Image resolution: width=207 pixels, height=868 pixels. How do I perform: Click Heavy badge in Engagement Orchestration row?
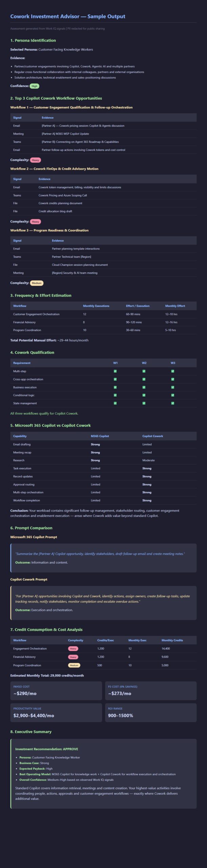(x=73, y=649)
